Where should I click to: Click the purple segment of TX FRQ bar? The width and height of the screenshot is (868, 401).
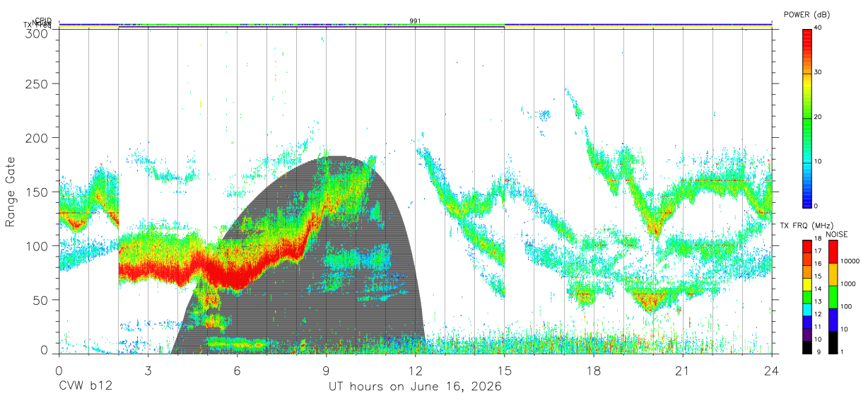click(807, 335)
